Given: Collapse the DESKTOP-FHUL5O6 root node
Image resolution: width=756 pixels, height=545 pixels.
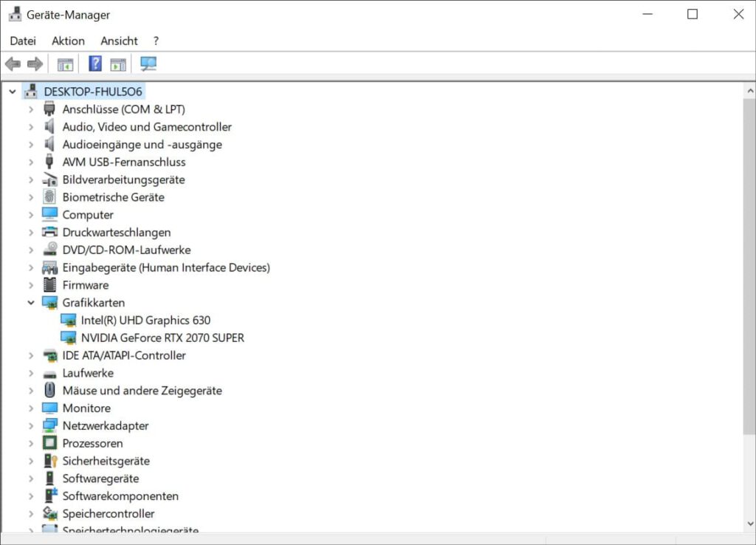Looking at the screenshot, I should click(12, 92).
